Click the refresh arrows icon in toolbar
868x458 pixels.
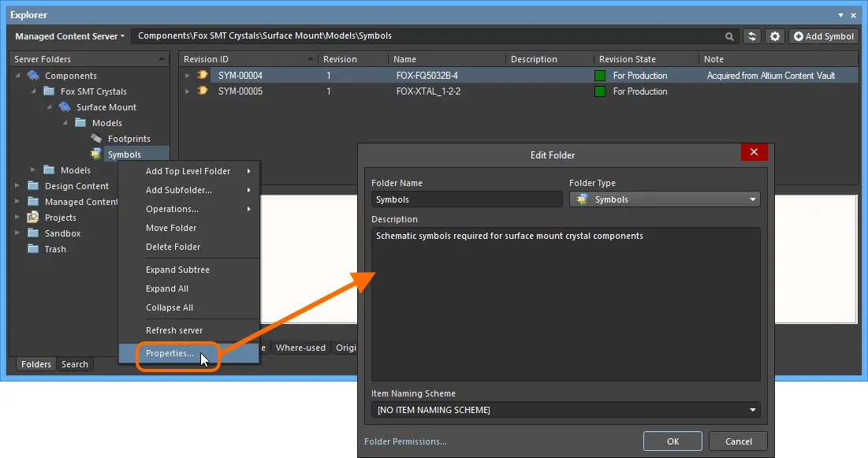(752, 36)
